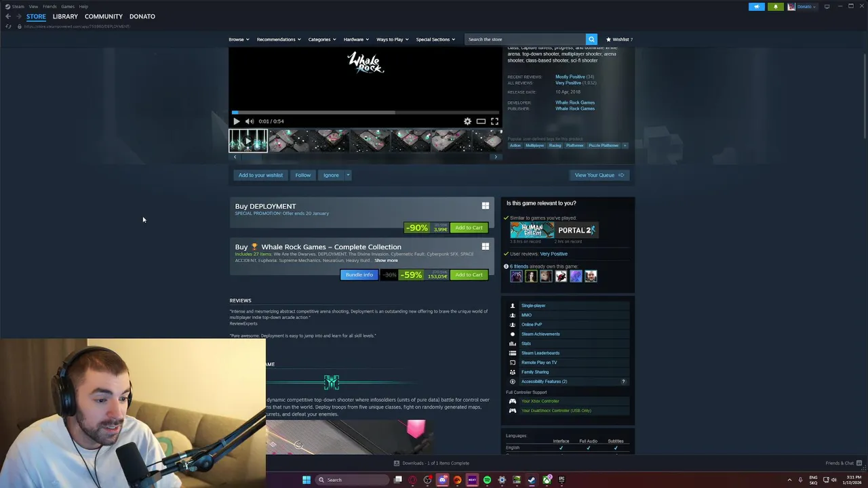Image resolution: width=868 pixels, height=488 pixels.
Task: Click the Portal 2 thumbnail
Action: (x=576, y=230)
